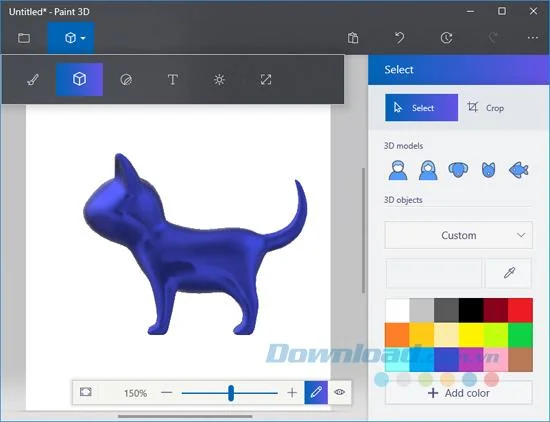Choose the brown color swatch
Viewport: 550px width, 422px height.
(x=520, y=360)
